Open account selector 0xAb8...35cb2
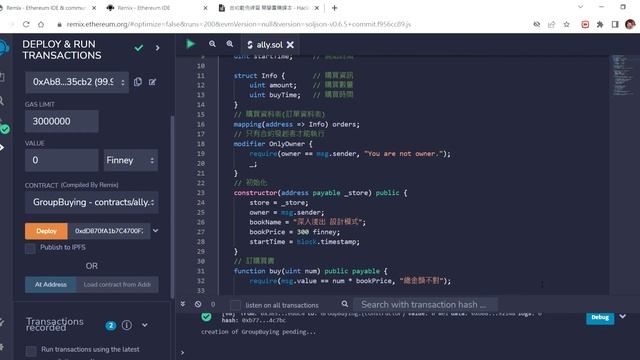This screenshot has height=360, width=640. pyautogui.click(x=77, y=82)
